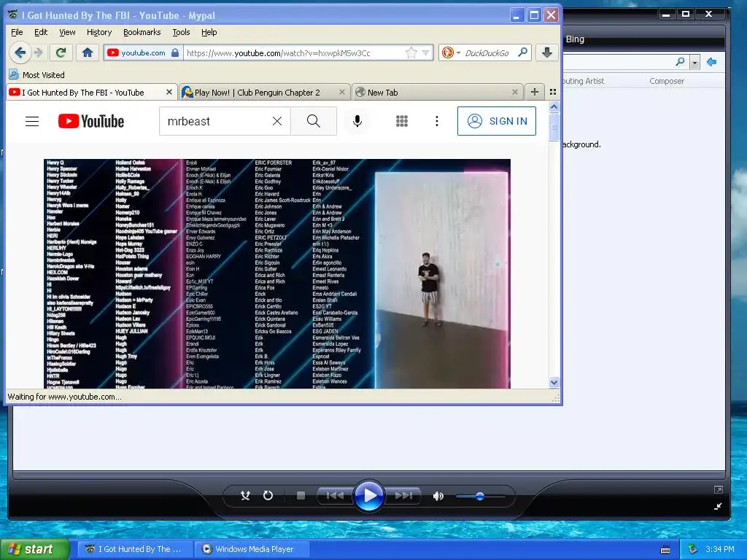Click Media Player full screen corner icon

click(718, 489)
